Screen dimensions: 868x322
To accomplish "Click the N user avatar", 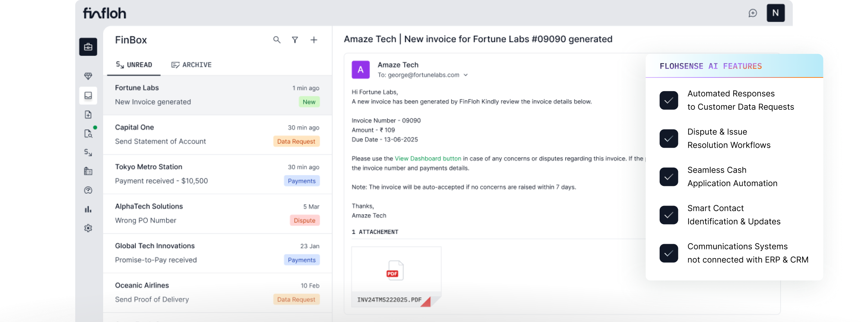I will [775, 13].
